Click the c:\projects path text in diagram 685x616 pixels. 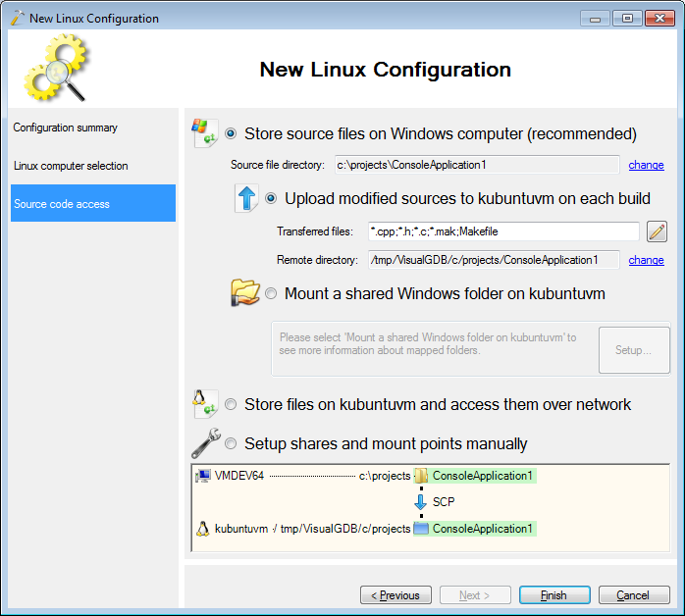click(385, 476)
